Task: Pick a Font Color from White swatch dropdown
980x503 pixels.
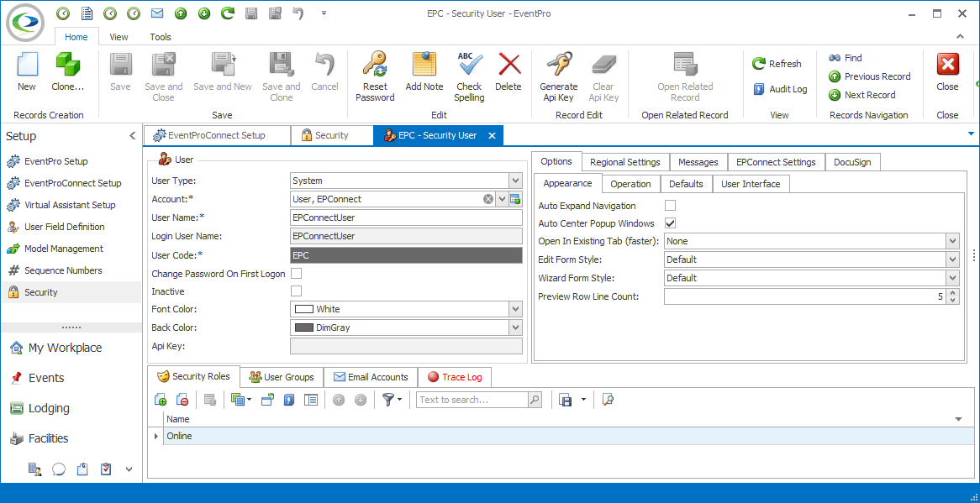Action: (x=515, y=309)
